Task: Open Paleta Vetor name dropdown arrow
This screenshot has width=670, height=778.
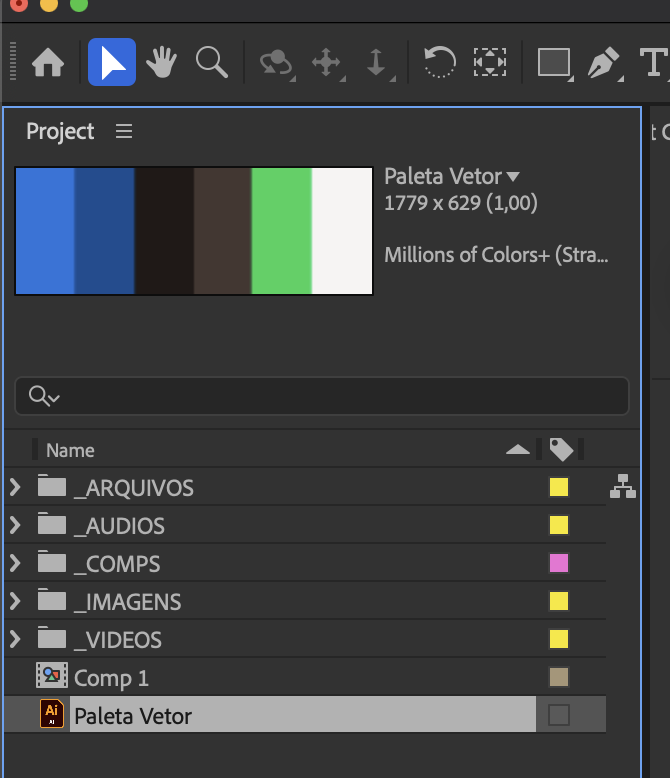Action: click(x=513, y=177)
